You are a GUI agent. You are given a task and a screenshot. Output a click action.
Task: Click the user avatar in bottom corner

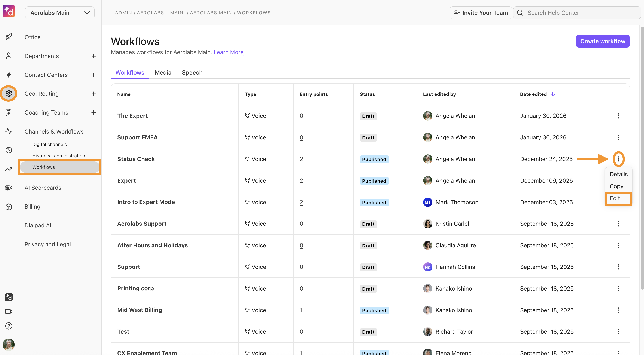pos(9,345)
